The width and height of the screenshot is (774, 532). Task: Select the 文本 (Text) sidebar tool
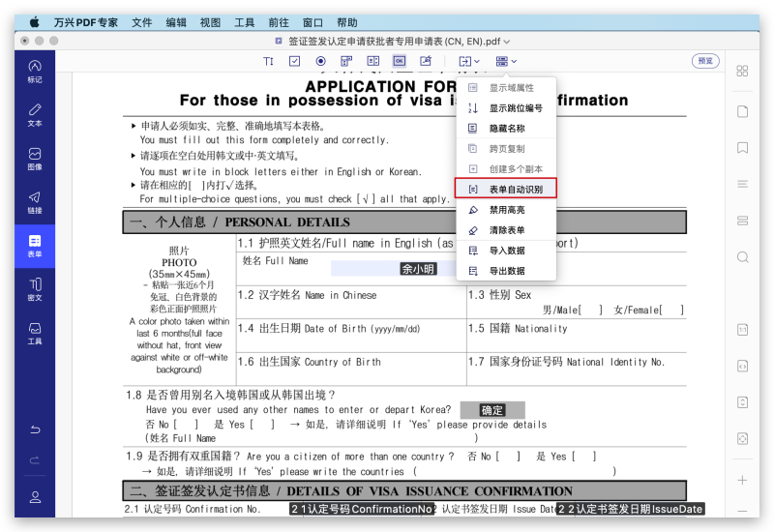35,115
